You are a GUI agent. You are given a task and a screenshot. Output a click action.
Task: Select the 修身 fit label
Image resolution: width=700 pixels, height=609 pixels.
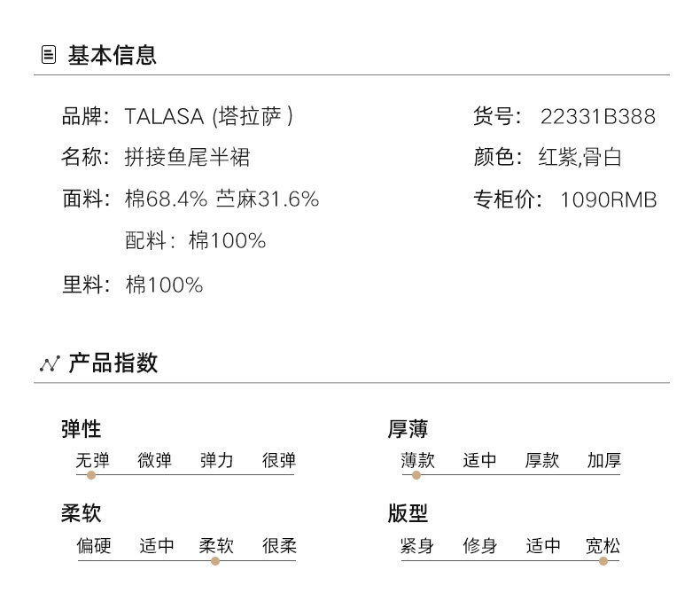coord(479,545)
